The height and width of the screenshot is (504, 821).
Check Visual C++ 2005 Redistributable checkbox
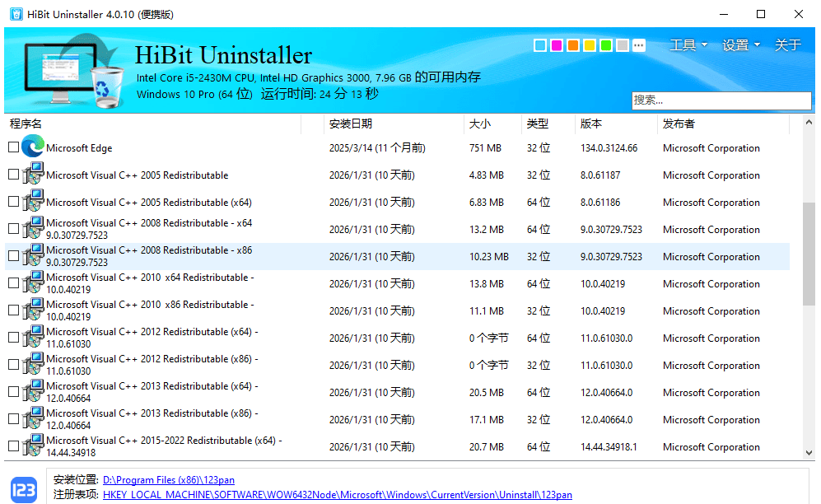click(14, 175)
